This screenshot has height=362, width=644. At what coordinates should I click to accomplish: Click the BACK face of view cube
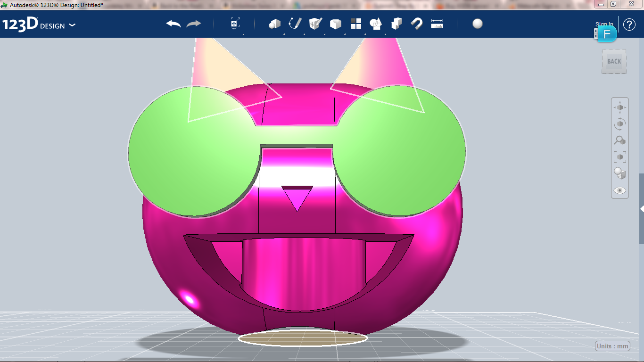pyautogui.click(x=614, y=61)
